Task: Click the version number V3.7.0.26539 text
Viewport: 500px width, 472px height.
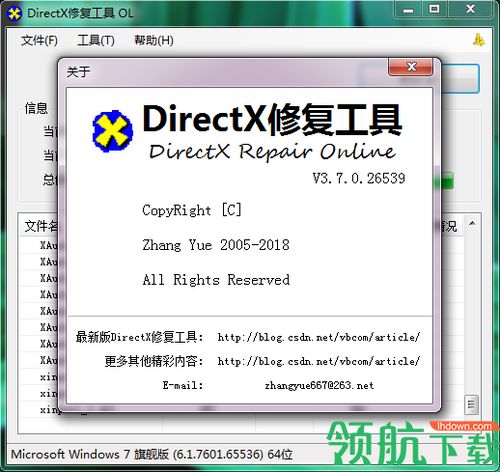Action: (x=359, y=179)
